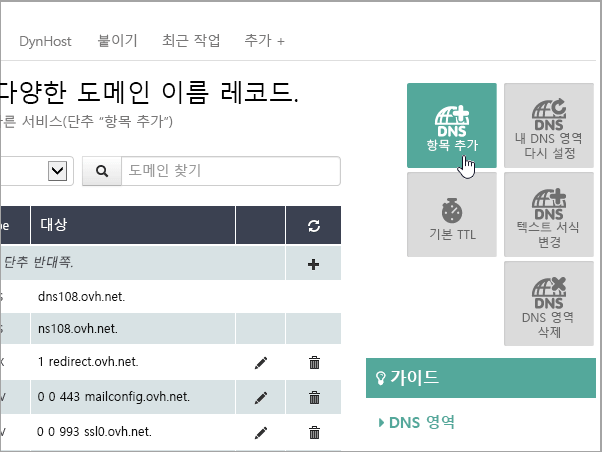Delete the redirect.ovh.net record
This screenshot has height=452, width=602.
314,364
